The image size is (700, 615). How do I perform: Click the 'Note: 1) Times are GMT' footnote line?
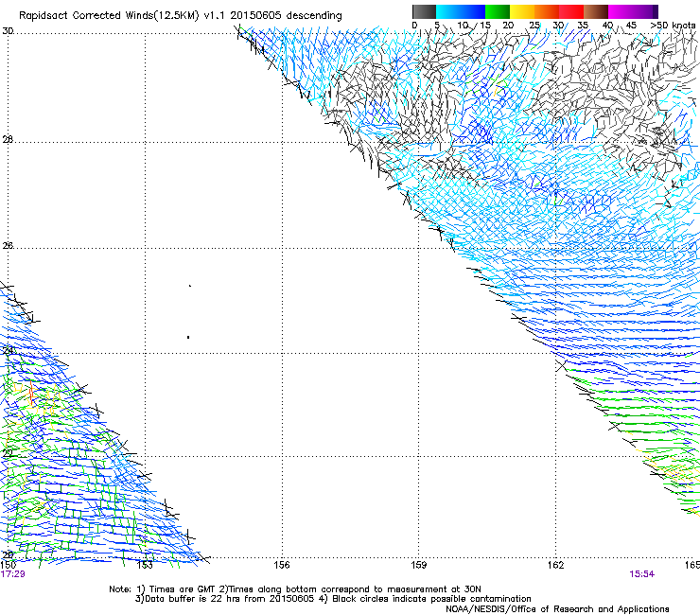(294, 589)
